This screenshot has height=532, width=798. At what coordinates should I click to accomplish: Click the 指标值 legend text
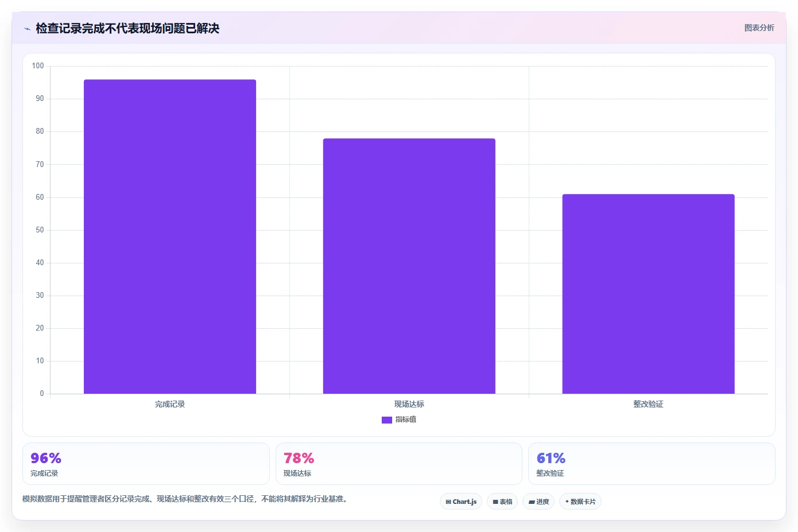point(406,420)
